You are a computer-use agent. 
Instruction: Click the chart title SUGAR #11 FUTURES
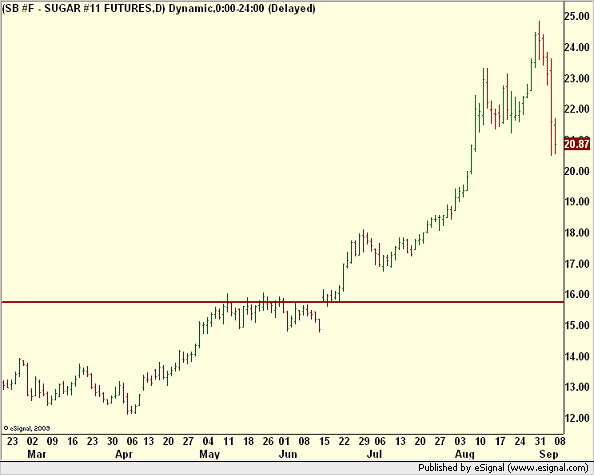(100, 8)
